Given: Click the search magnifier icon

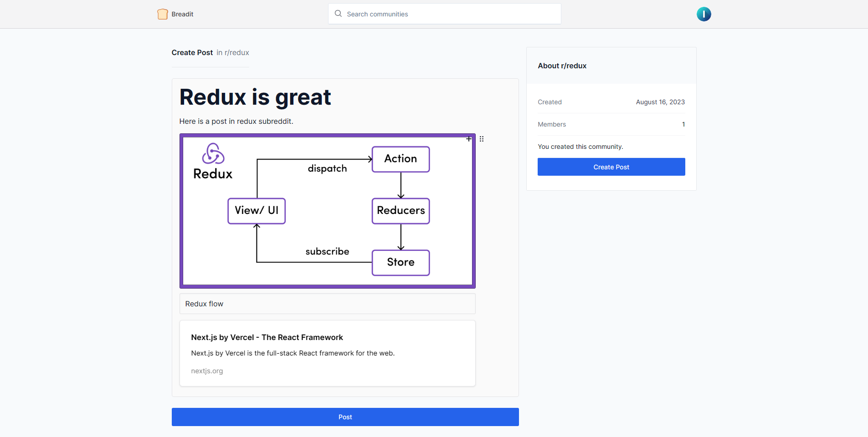Looking at the screenshot, I should pos(338,14).
